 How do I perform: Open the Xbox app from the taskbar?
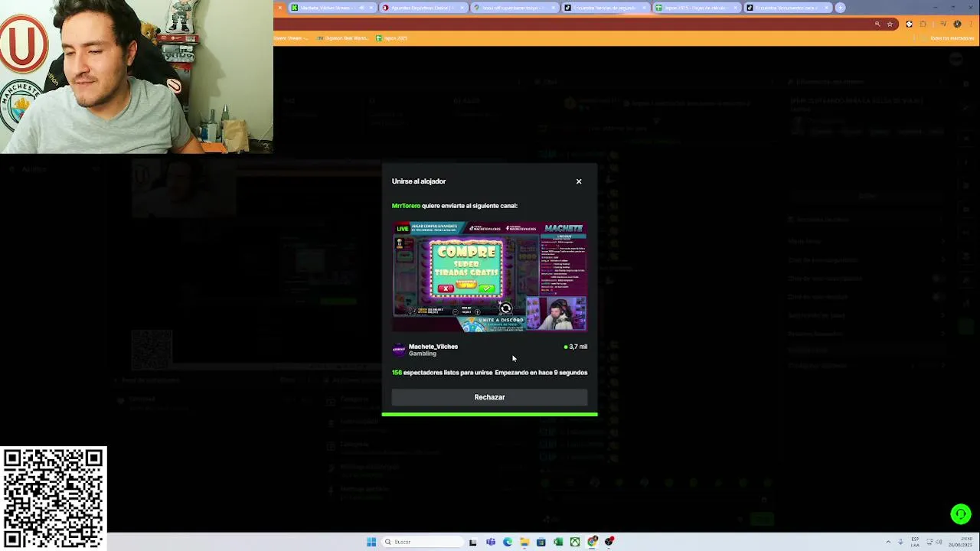coord(575,542)
